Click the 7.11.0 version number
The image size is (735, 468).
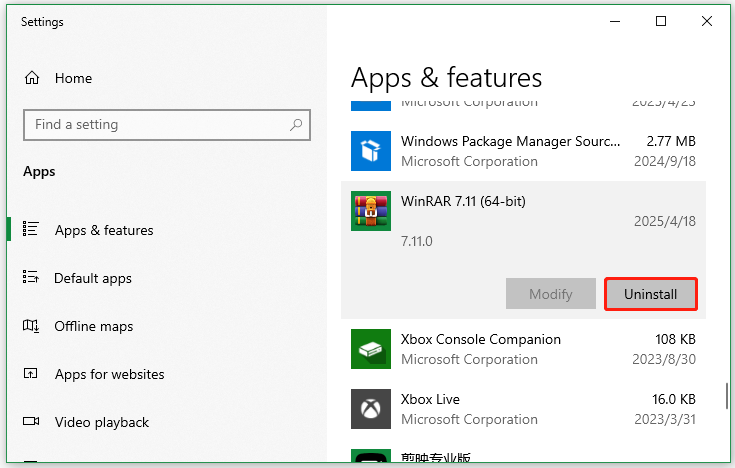417,241
